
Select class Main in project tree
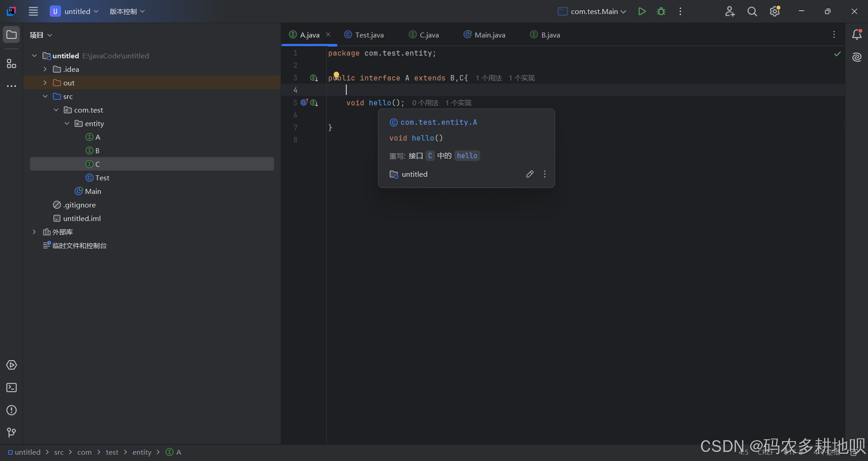click(x=152, y=191)
